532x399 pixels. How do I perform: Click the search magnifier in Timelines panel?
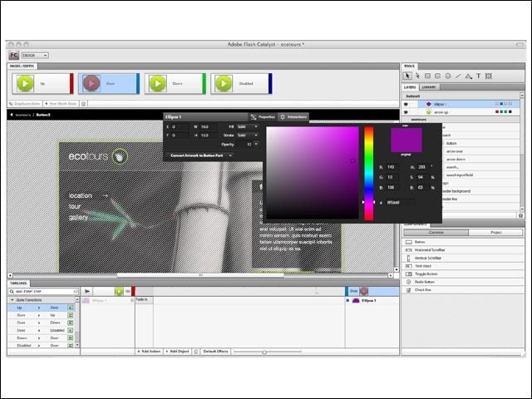[12, 292]
